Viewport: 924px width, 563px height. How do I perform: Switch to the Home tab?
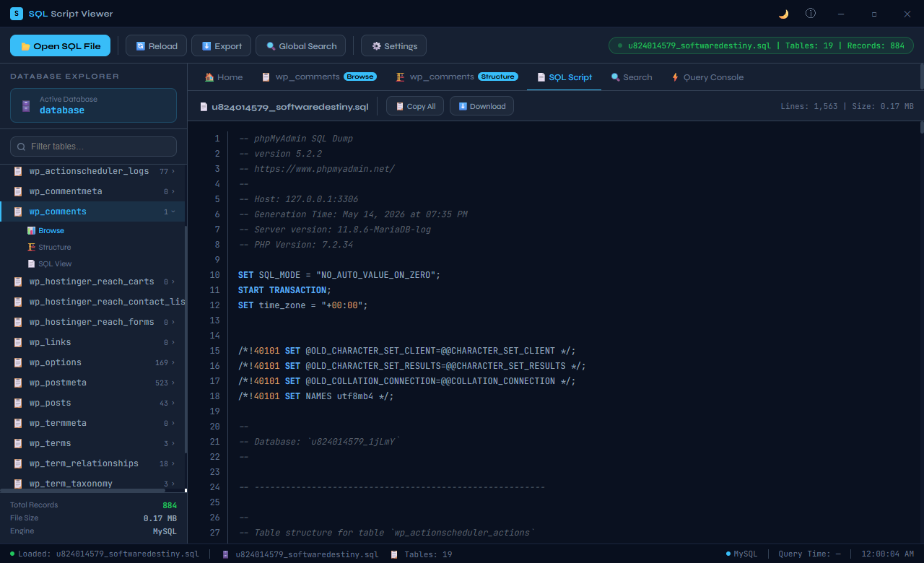click(x=223, y=77)
